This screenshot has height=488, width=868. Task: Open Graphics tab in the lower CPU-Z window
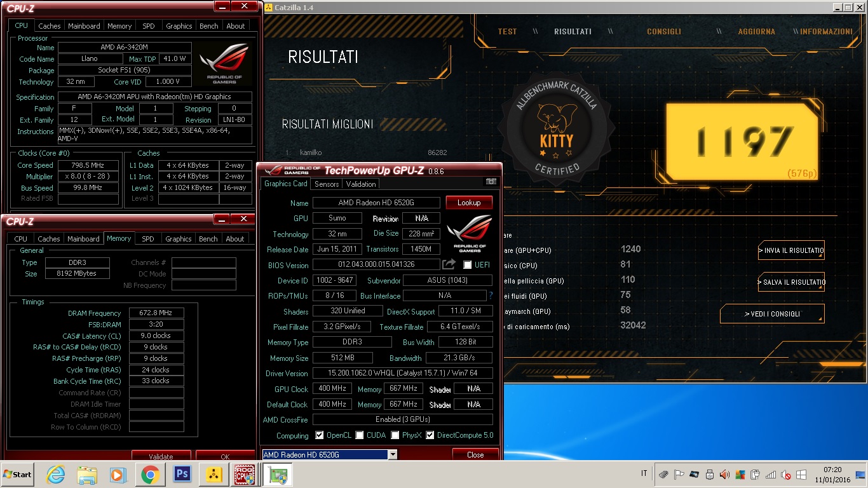pos(179,239)
